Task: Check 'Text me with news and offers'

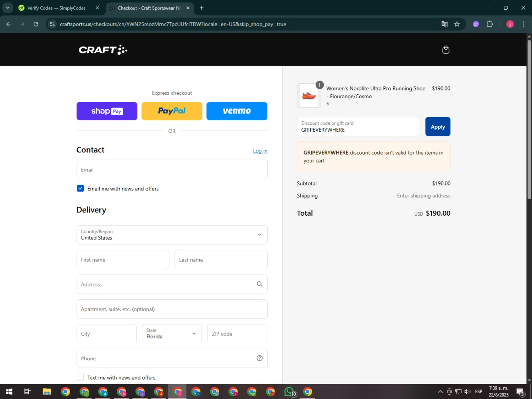Action: (80, 377)
